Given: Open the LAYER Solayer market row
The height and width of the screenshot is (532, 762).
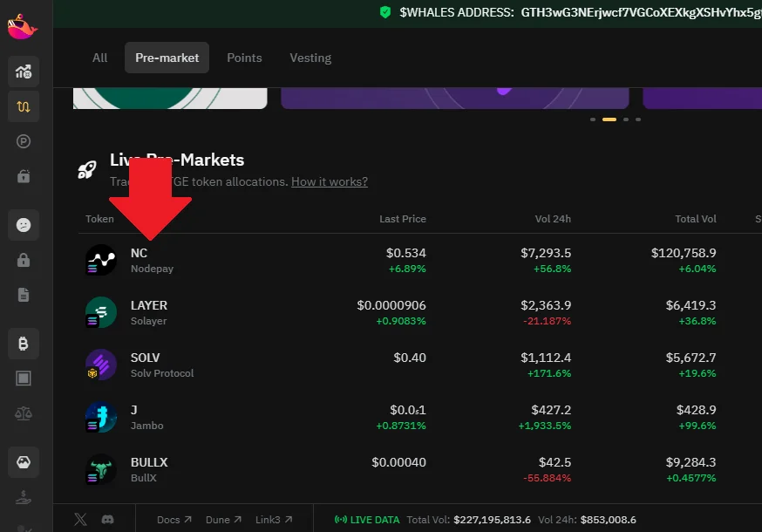Looking at the screenshot, I should [x=420, y=312].
